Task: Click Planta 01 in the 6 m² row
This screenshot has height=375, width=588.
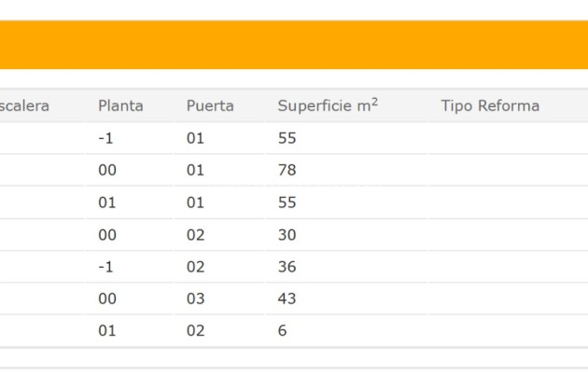Action: pyautogui.click(x=107, y=330)
